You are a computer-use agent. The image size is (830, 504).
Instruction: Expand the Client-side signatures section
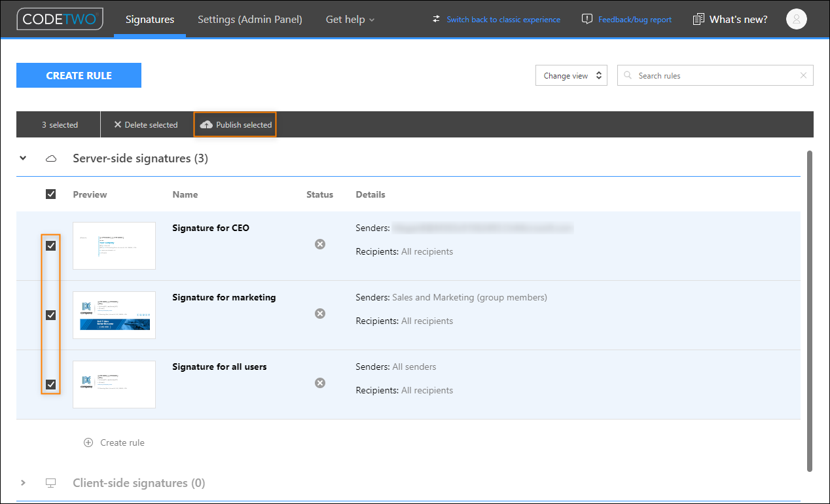pyautogui.click(x=24, y=483)
